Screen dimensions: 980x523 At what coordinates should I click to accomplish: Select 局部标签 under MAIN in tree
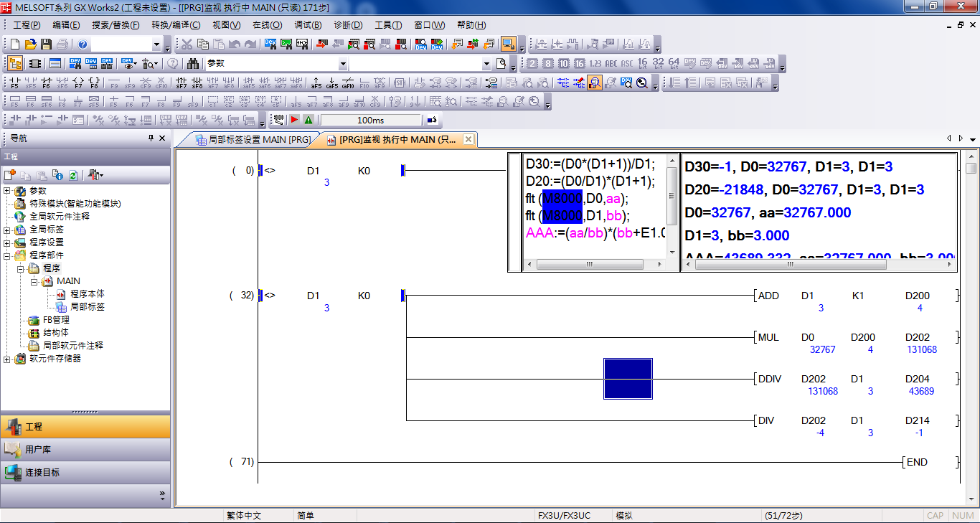(87, 306)
